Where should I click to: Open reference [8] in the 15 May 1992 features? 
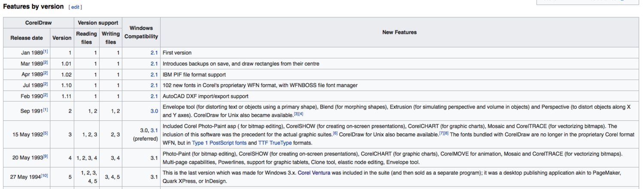pos(446,133)
